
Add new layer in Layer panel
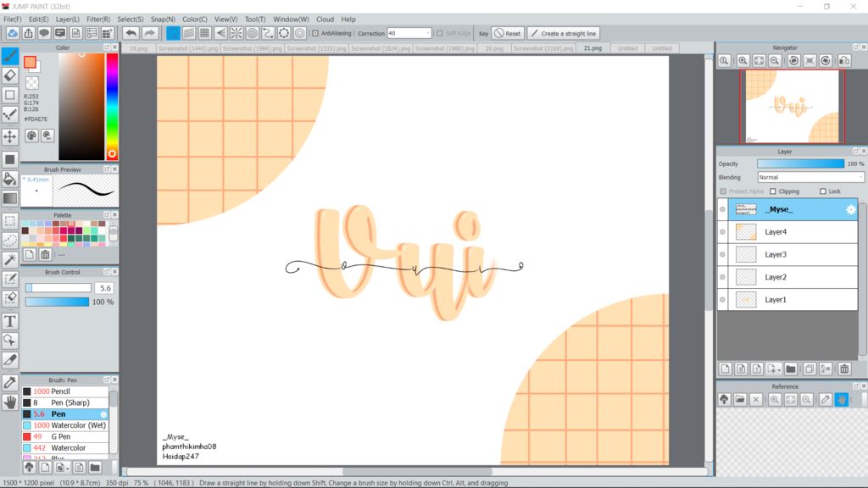coord(726,369)
